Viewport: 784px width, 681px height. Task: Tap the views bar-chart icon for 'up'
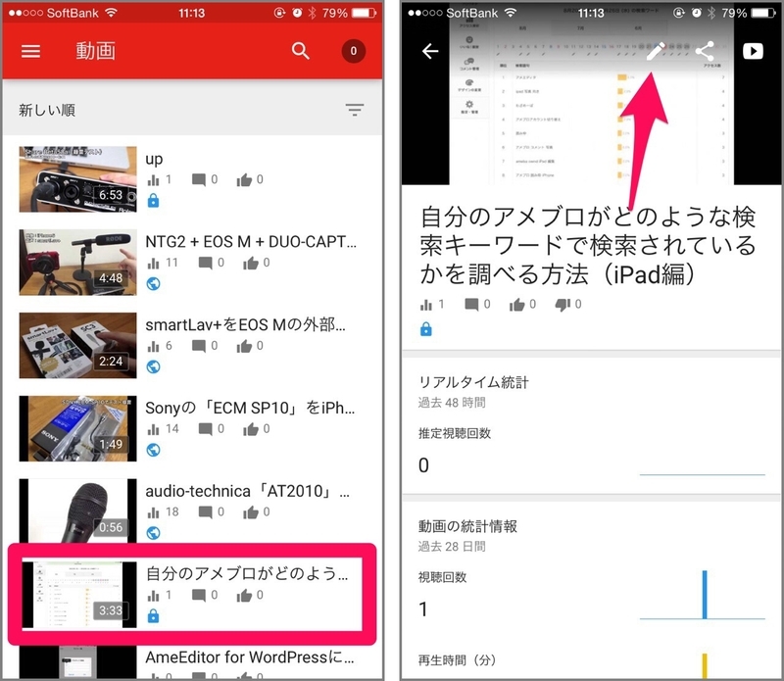point(153,180)
